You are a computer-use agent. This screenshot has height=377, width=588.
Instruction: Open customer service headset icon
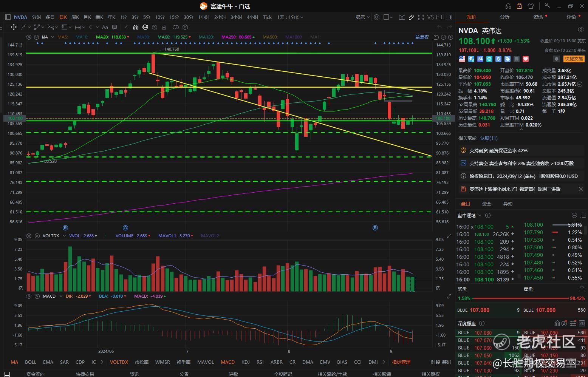(x=508, y=6)
